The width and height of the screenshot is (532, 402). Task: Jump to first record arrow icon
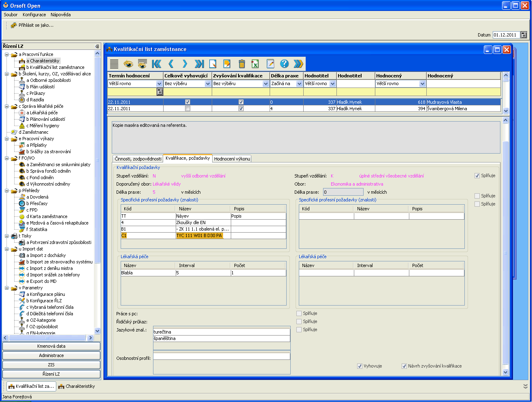(x=156, y=64)
